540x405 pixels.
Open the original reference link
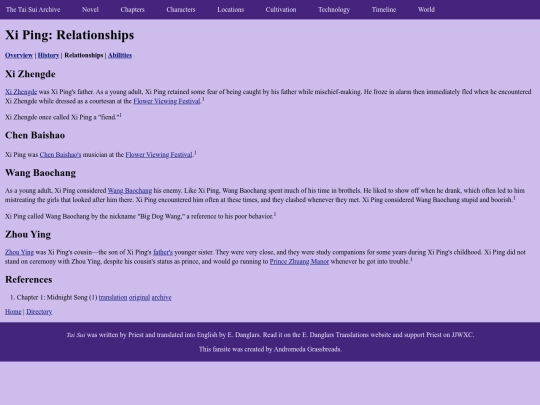click(139, 298)
